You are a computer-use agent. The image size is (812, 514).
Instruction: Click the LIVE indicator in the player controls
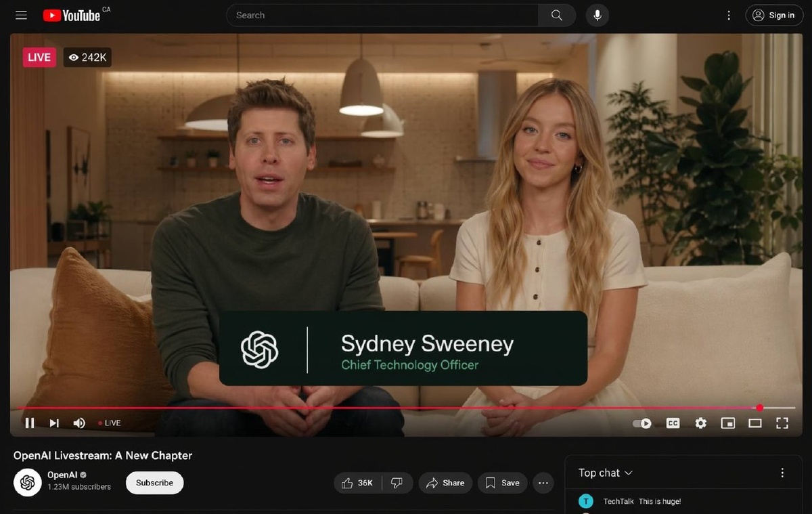pos(110,423)
